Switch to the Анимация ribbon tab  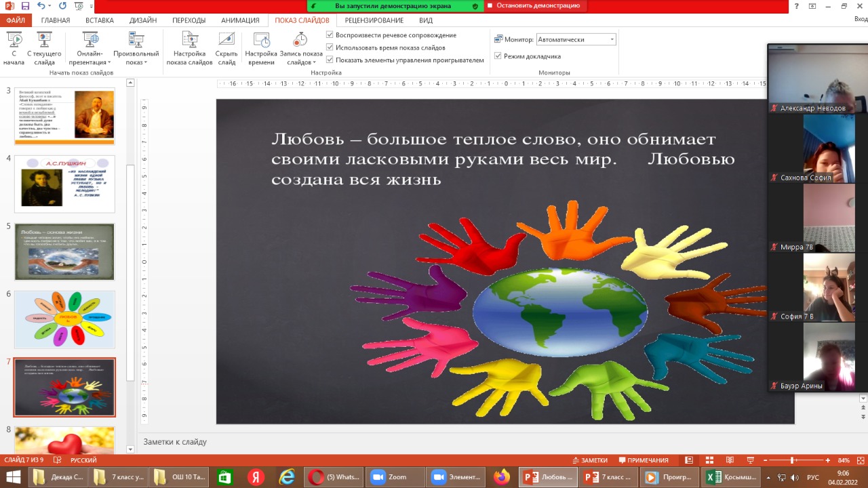(x=240, y=20)
